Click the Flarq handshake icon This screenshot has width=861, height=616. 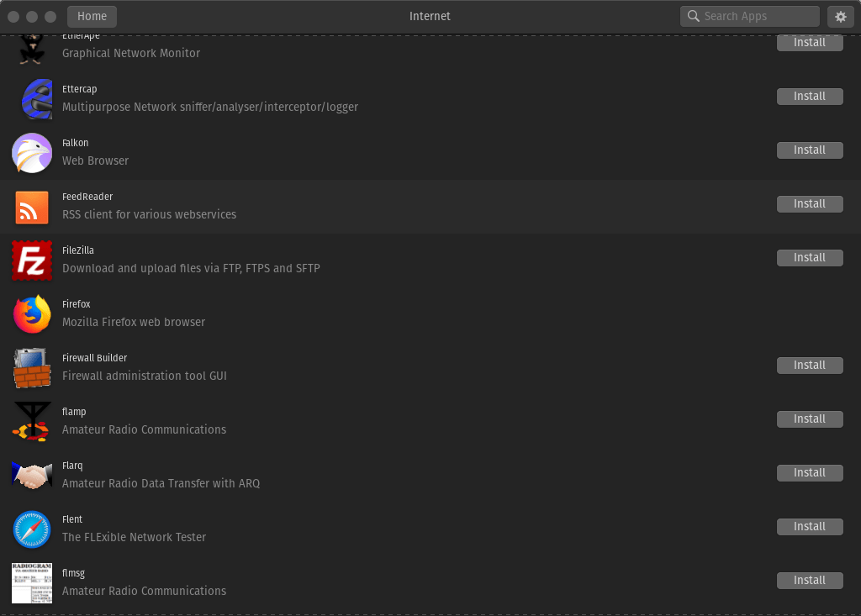(31, 476)
